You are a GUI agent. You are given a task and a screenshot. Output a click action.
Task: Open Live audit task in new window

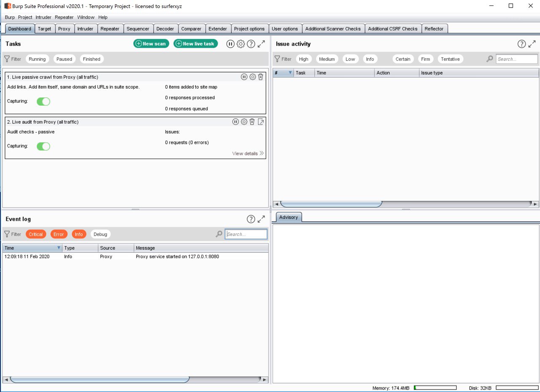(x=261, y=122)
